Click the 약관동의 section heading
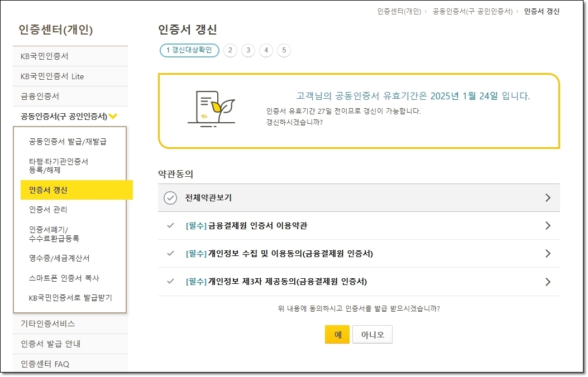Viewport: 588px width, 377px height. [175, 174]
